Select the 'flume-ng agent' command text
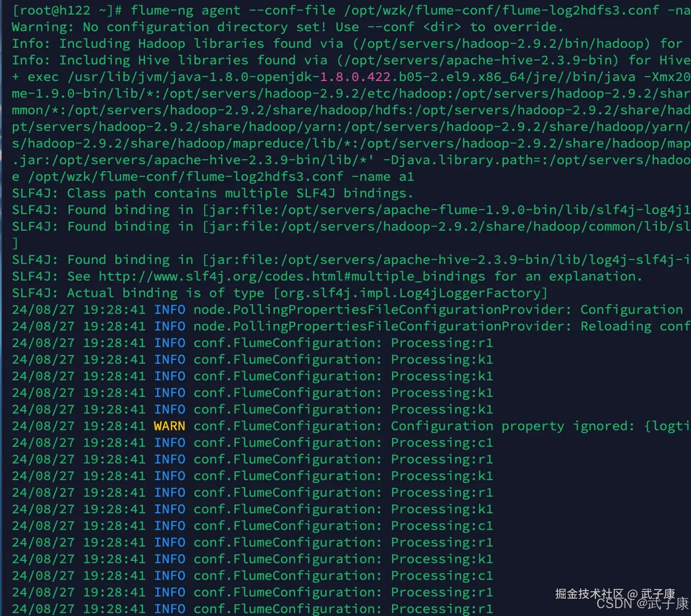 pyautogui.click(x=186, y=10)
